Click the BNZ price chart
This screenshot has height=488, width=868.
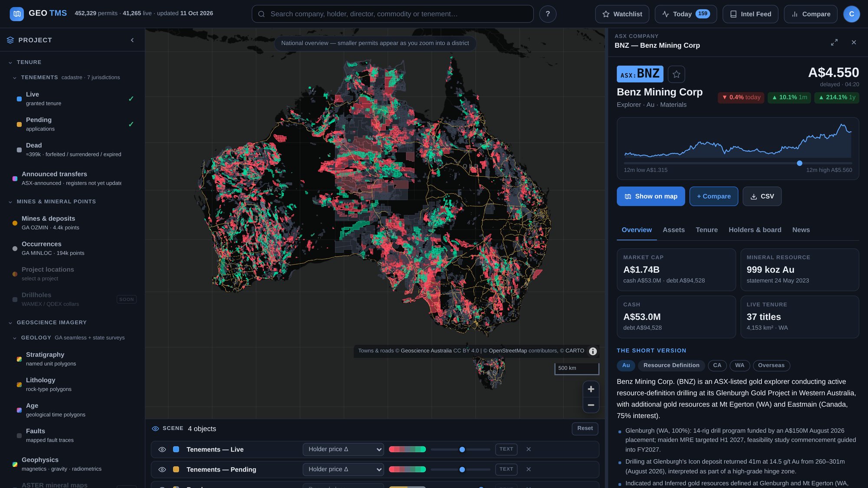click(737, 141)
